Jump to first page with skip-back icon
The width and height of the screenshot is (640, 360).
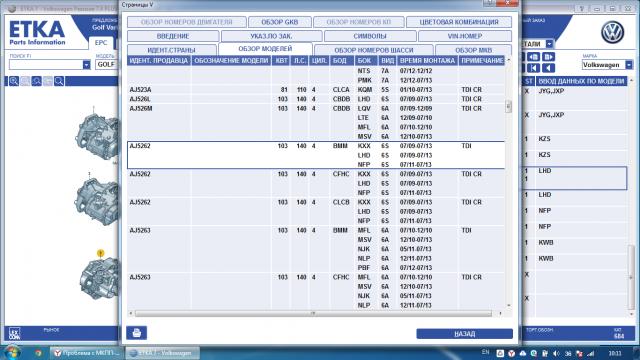pos(533,68)
